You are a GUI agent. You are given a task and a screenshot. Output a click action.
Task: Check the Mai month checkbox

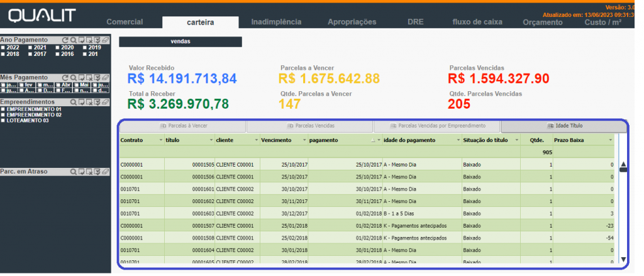76,86
